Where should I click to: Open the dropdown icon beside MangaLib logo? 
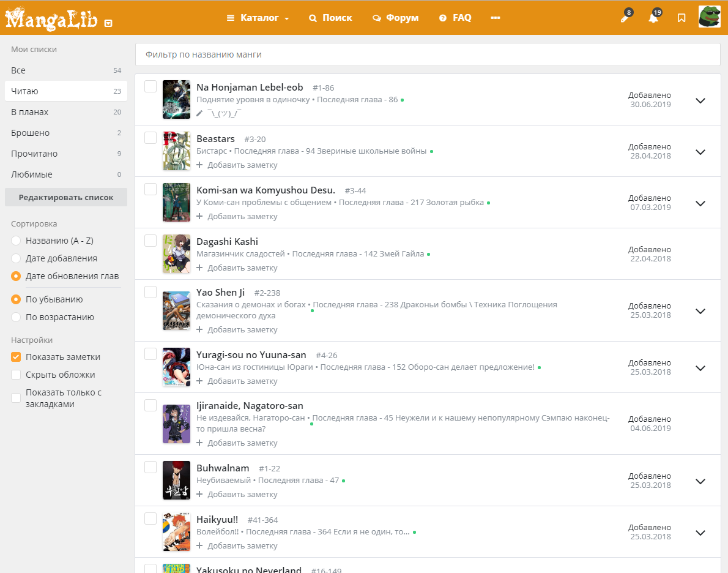[108, 23]
